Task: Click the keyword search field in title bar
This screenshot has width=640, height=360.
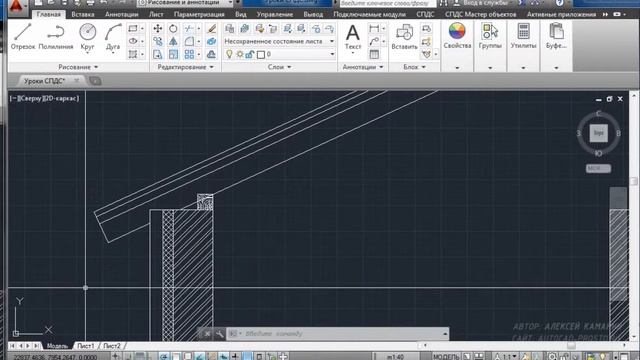Action: (388, 3)
